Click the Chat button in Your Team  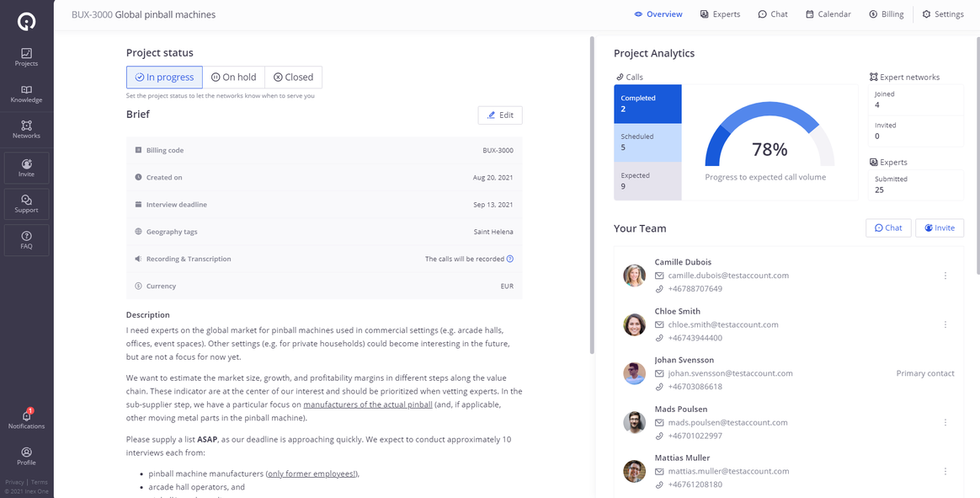click(x=888, y=228)
